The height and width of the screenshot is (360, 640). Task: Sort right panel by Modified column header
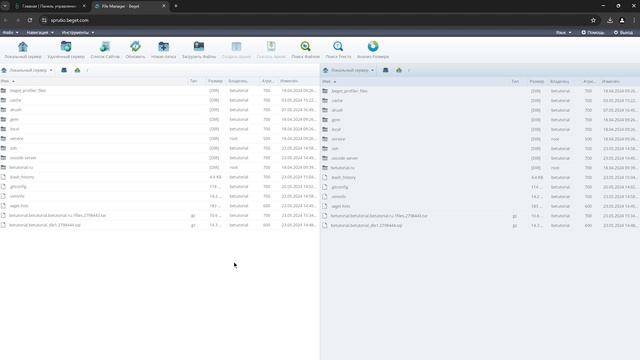pos(611,82)
